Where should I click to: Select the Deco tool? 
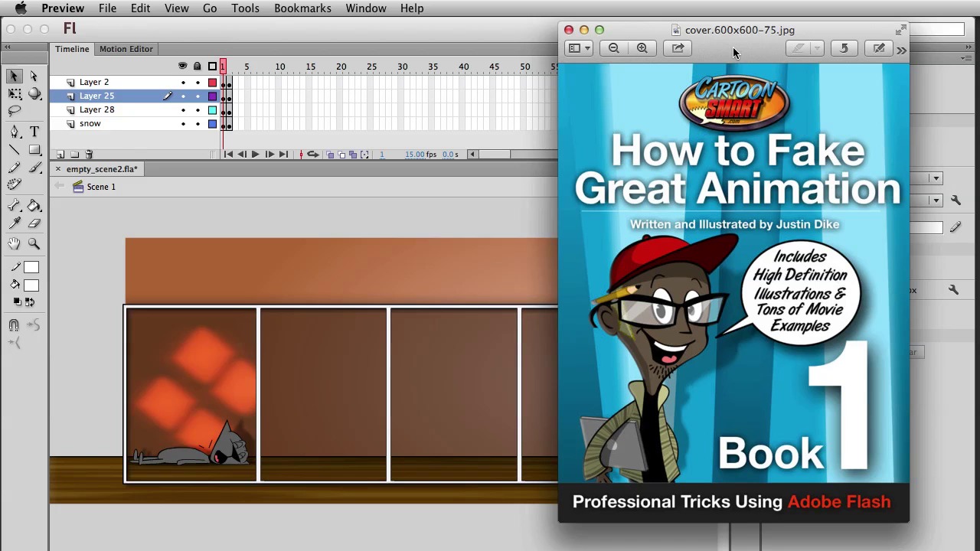pos(15,184)
